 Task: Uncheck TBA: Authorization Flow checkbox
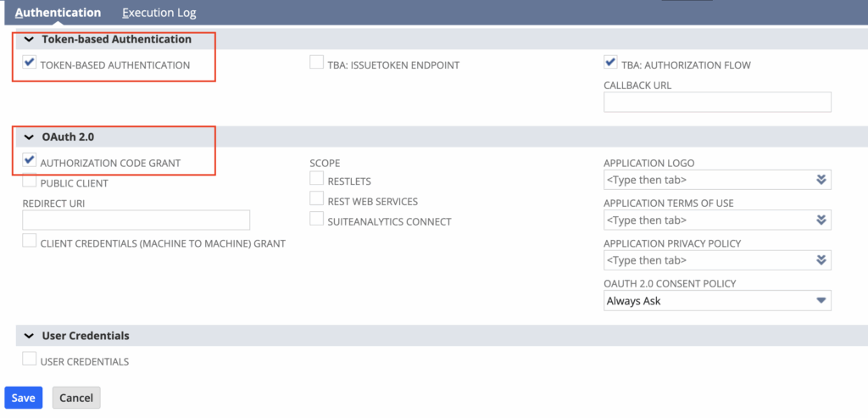pyautogui.click(x=610, y=62)
